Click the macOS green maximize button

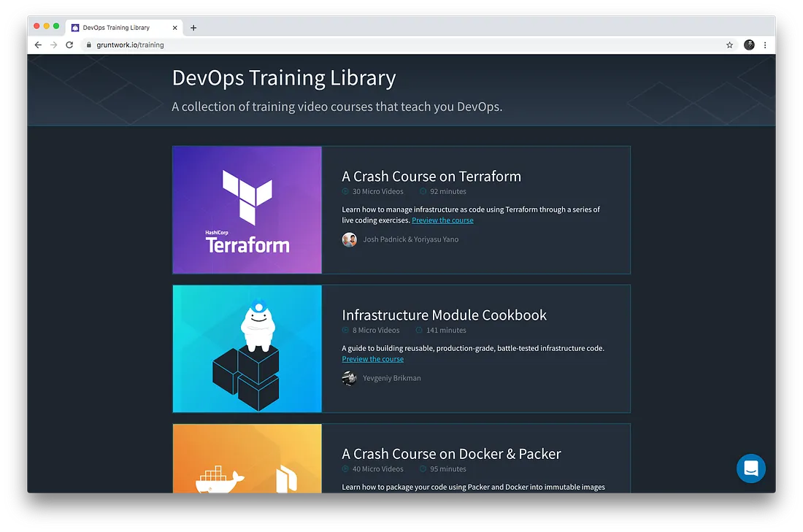click(x=56, y=26)
